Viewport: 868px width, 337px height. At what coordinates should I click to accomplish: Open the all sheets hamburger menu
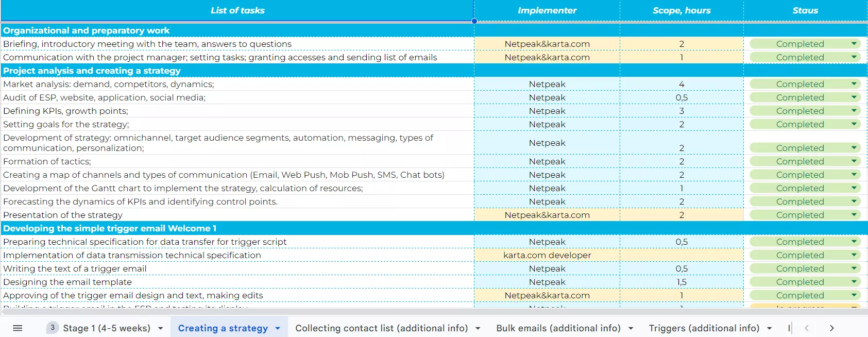(x=18, y=328)
